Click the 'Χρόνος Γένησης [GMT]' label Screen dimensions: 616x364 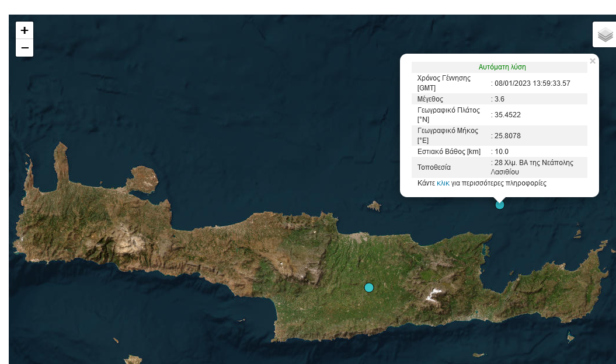tap(444, 83)
